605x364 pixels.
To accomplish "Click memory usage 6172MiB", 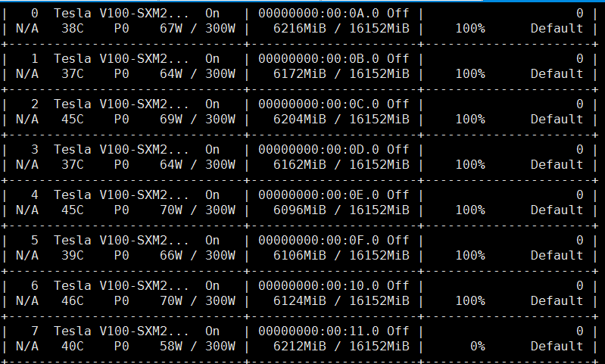I will (299, 74).
